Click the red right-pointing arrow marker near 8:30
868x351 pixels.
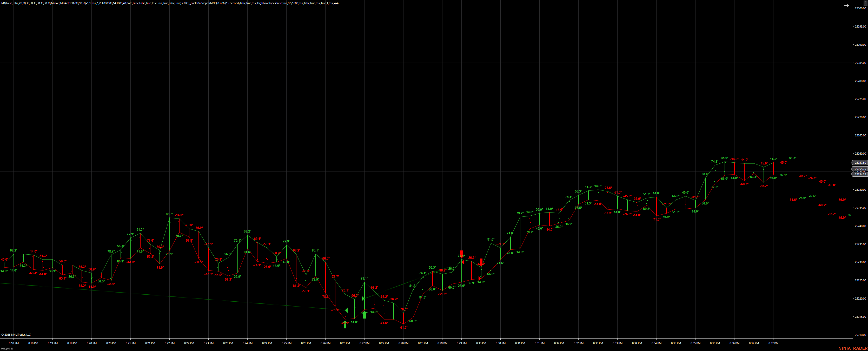pyautogui.click(x=480, y=278)
